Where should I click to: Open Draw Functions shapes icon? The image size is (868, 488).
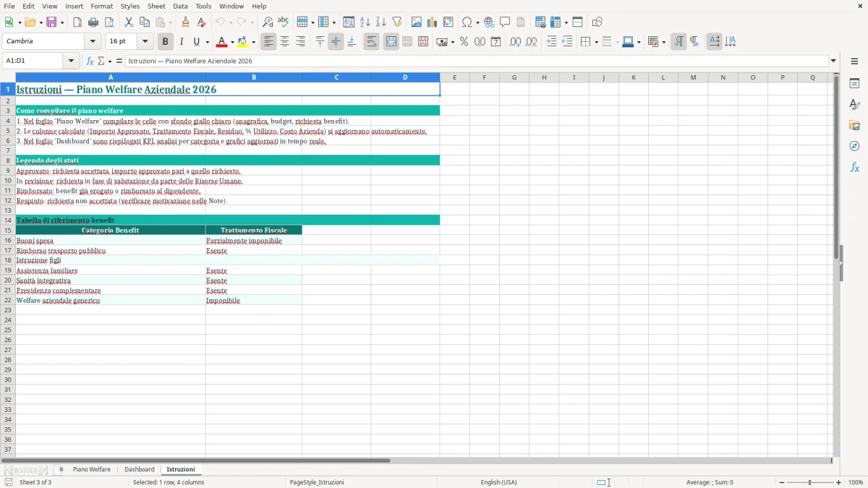click(x=597, y=22)
